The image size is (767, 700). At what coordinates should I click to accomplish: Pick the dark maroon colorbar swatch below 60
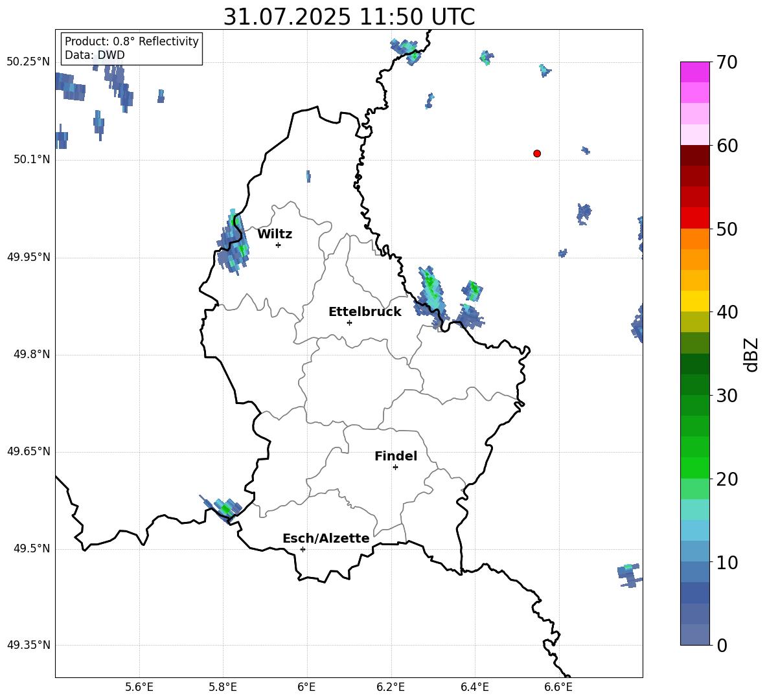pyautogui.click(x=695, y=155)
